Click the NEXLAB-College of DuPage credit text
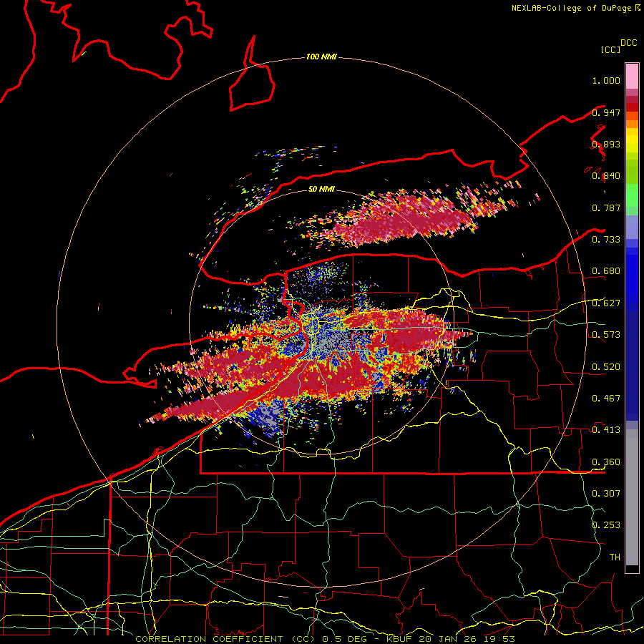644x644 pixels. [571, 8]
